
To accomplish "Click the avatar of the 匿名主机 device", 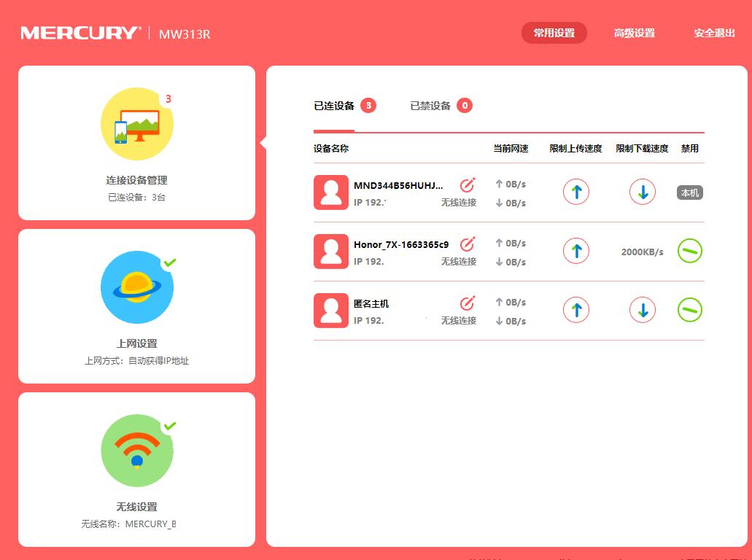I will point(330,310).
